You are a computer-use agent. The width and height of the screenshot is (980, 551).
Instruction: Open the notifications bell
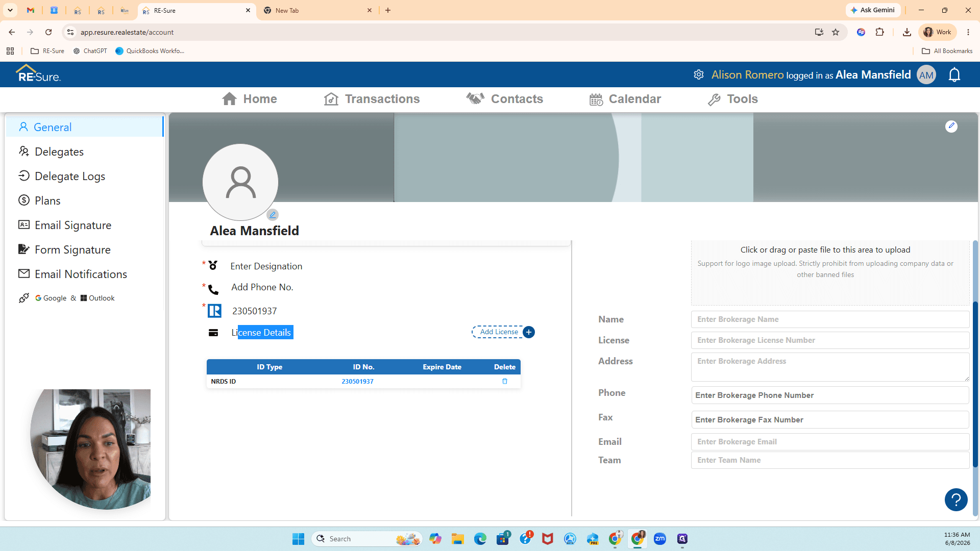(x=954, y=75)
